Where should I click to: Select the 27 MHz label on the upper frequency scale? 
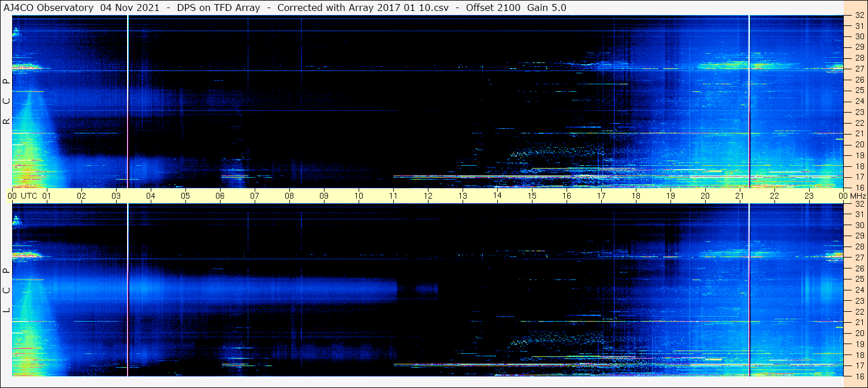(x=859, y=69)
